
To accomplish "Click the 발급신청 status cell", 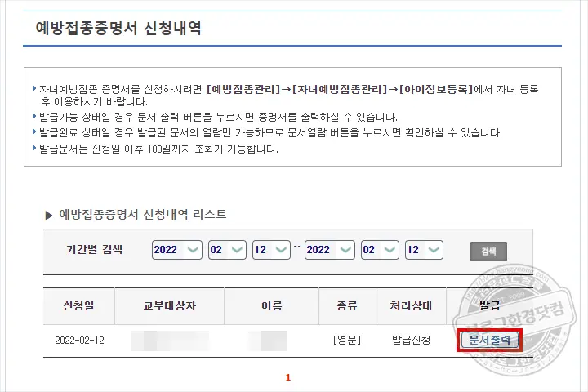I will 411,341.
